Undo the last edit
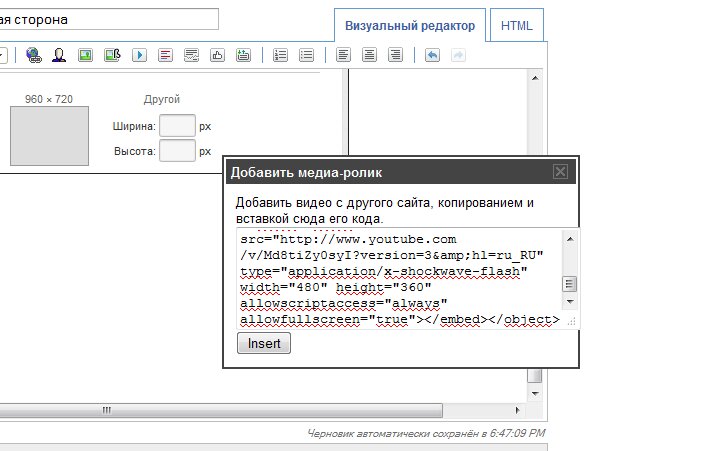 click(x=432, y=55)
